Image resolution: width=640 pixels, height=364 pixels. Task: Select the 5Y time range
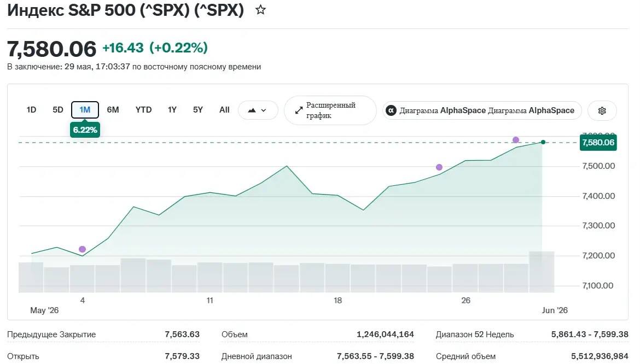[x=198, y=110]
